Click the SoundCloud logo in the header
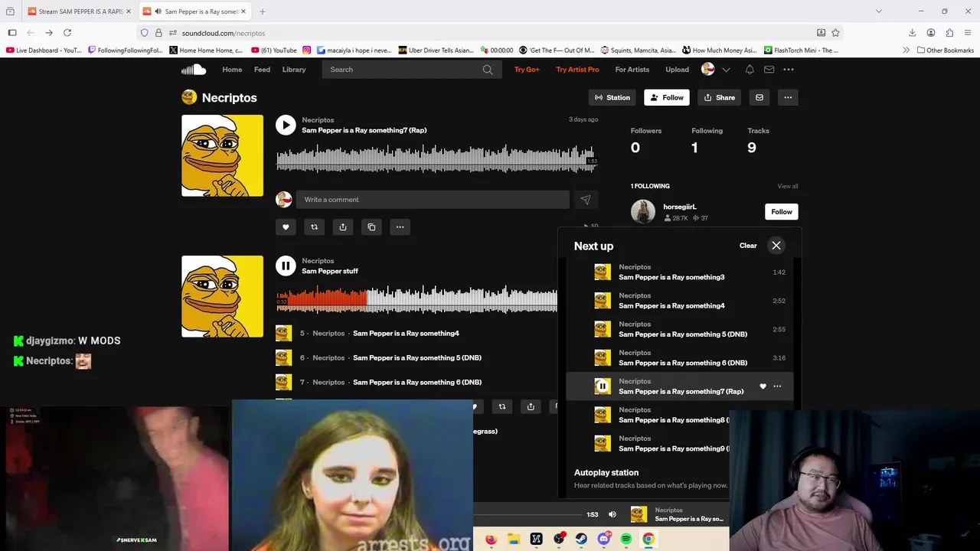 [x=194, y=70]
